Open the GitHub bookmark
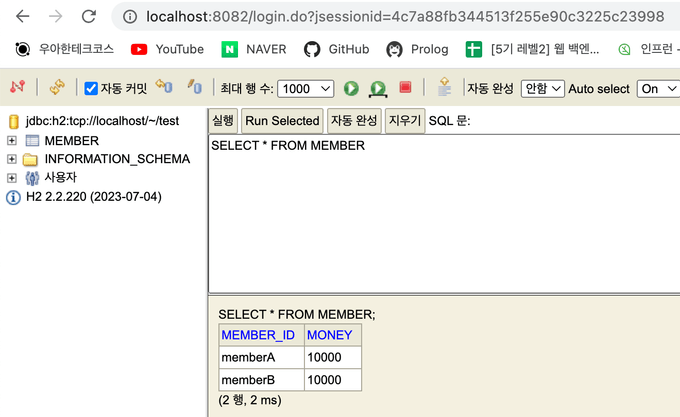The image size is (680, 417). pyautogui.click(x=336, y=49)
